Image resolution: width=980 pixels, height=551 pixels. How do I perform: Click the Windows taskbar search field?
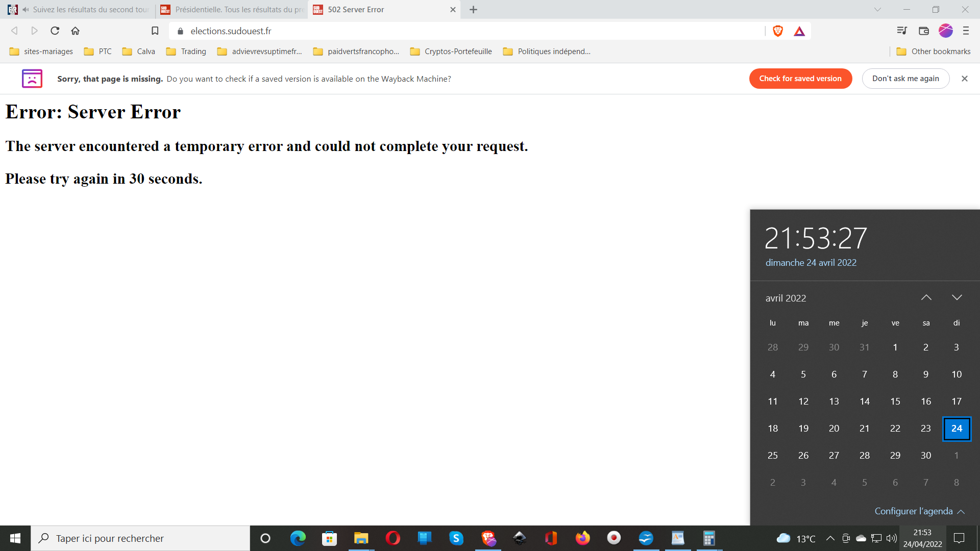[x=140, y=538]
